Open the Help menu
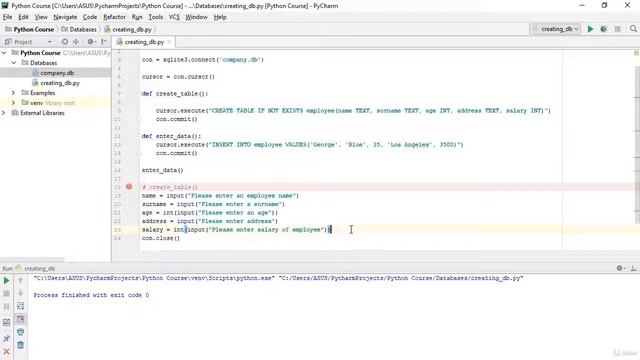 220,17
